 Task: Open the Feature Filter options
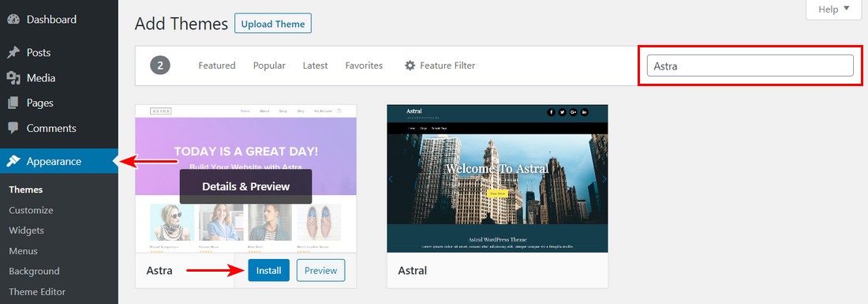coord(440,66)
